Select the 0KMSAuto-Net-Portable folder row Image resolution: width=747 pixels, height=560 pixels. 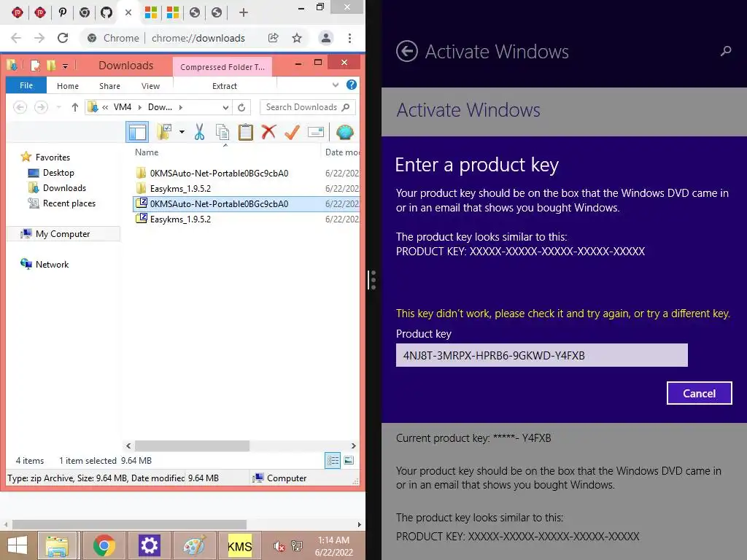click(x=246, y=174)
